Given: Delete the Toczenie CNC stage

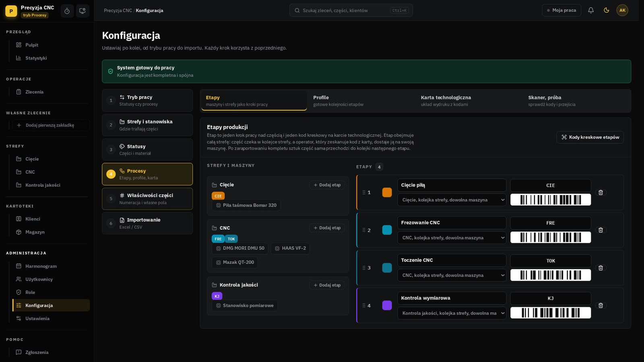Looking at the screenshot, I should click(601, 268).
